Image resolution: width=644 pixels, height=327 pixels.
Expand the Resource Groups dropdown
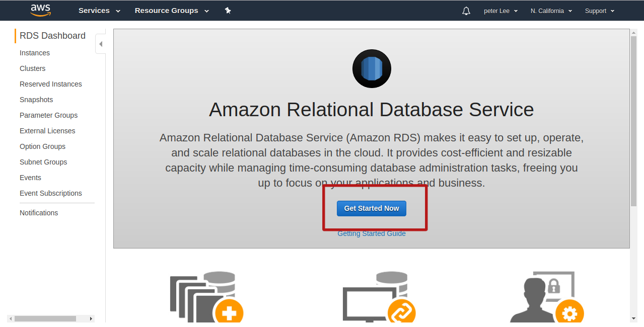(x=172, y=11)
